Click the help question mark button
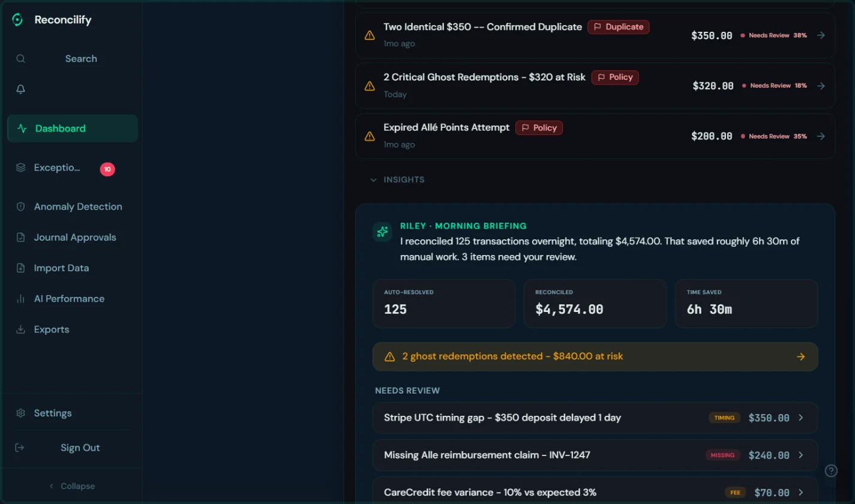This screenshot has height=504, width=855. click(x=831, y=471)
